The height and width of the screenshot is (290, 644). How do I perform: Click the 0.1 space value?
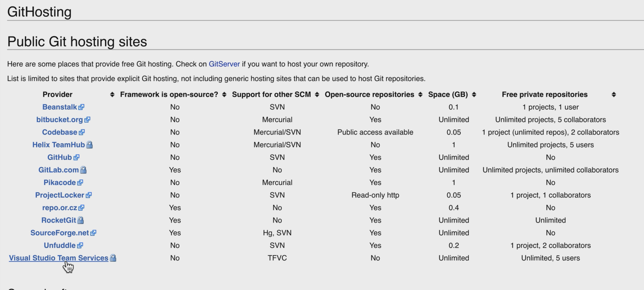pos(454,107)
